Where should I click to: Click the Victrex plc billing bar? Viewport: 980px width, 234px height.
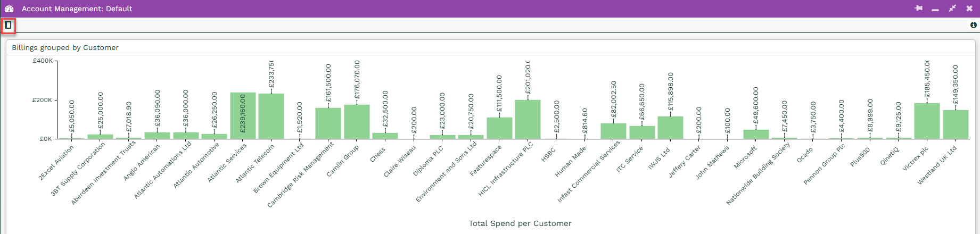point(927,121)
